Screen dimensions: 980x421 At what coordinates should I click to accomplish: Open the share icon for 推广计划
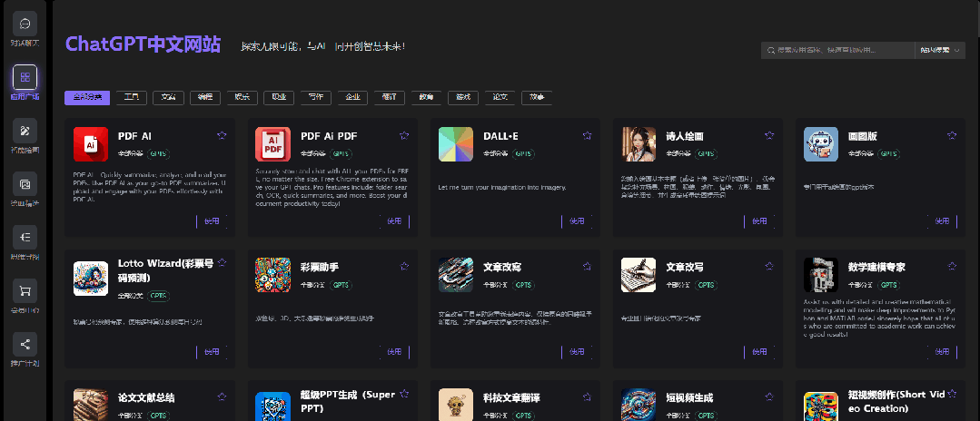(25, 344)
